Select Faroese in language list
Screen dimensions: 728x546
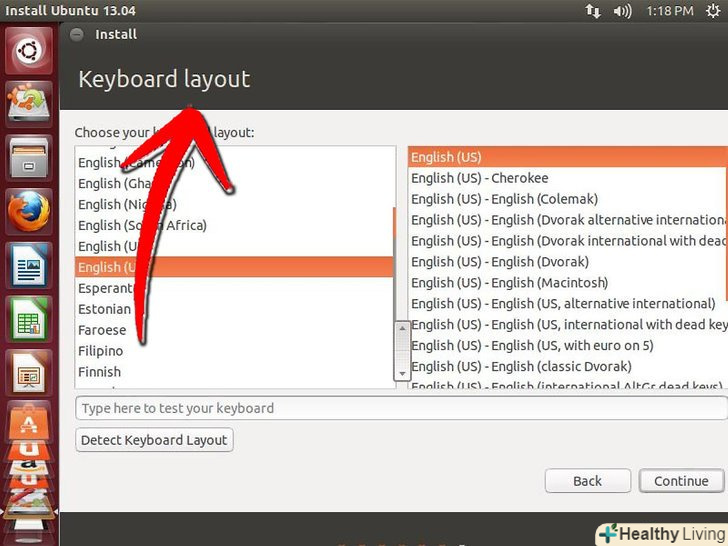[234, 330]
